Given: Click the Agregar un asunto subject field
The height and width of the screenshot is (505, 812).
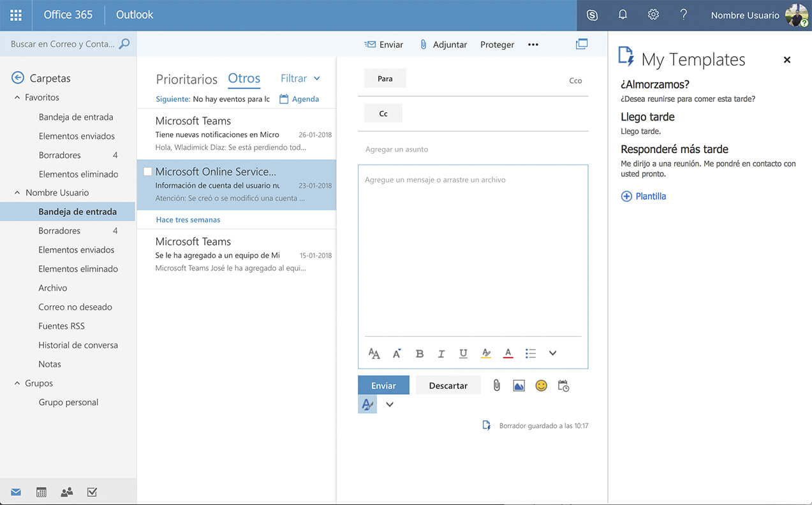Looking at the screenshot, I should [x=473, y=149].
